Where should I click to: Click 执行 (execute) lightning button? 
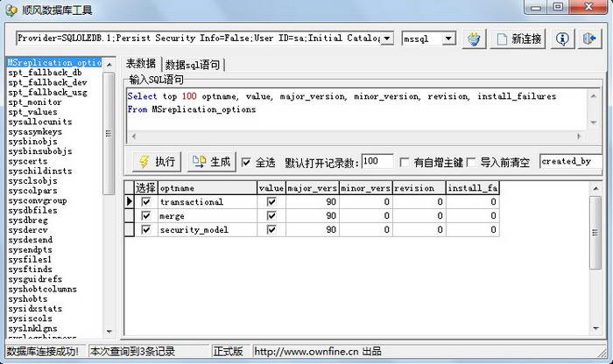click(157, 162)
